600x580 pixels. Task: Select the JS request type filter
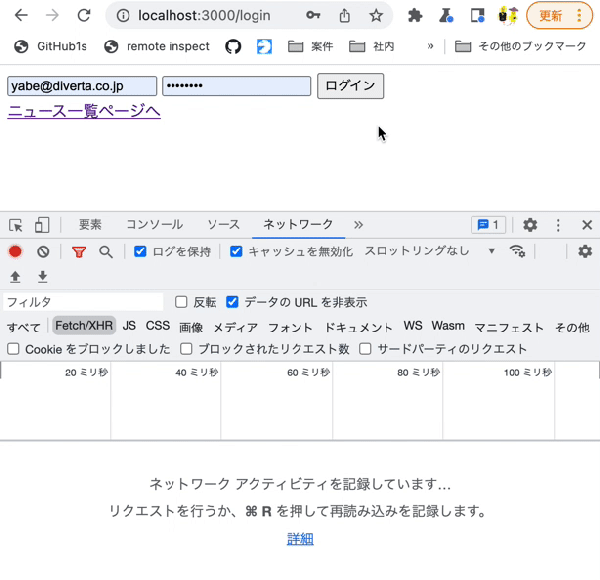click(129, 326)
